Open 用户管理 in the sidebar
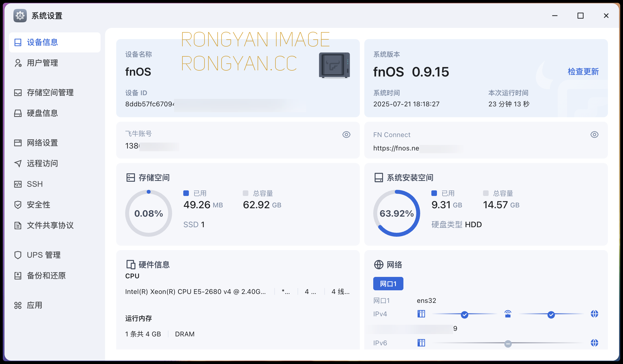Image resolution: width=623 pixels, height=364 pixels. 55,63
